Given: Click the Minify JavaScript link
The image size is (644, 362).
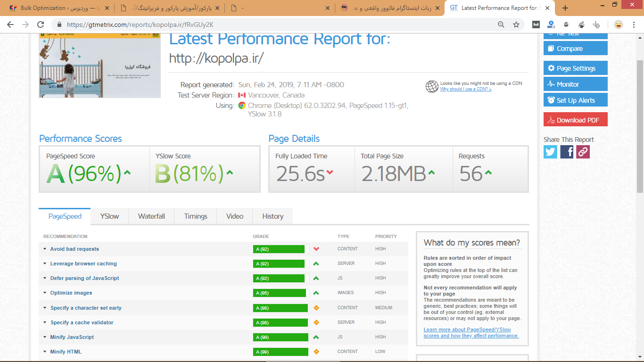Looking at the screenshot, I should pos(72,337).
